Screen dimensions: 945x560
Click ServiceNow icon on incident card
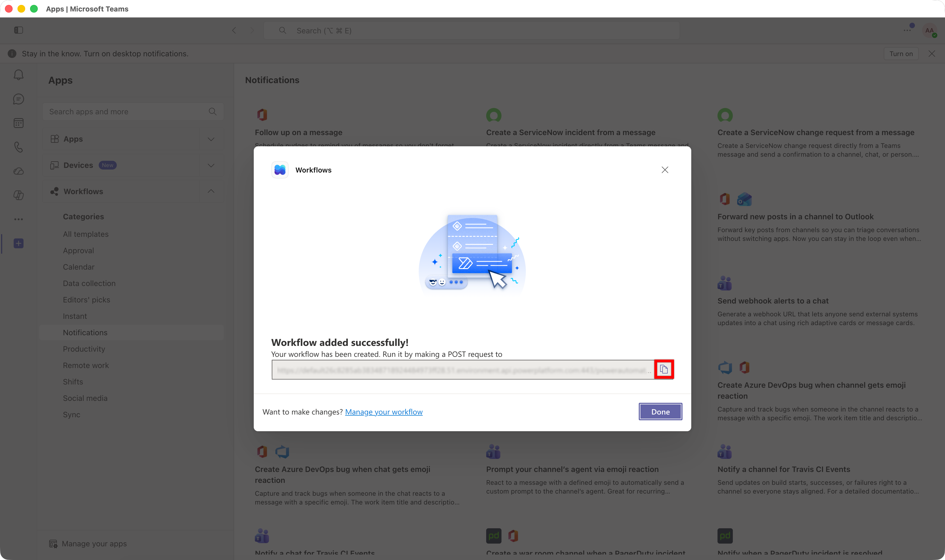pos(494,115)
